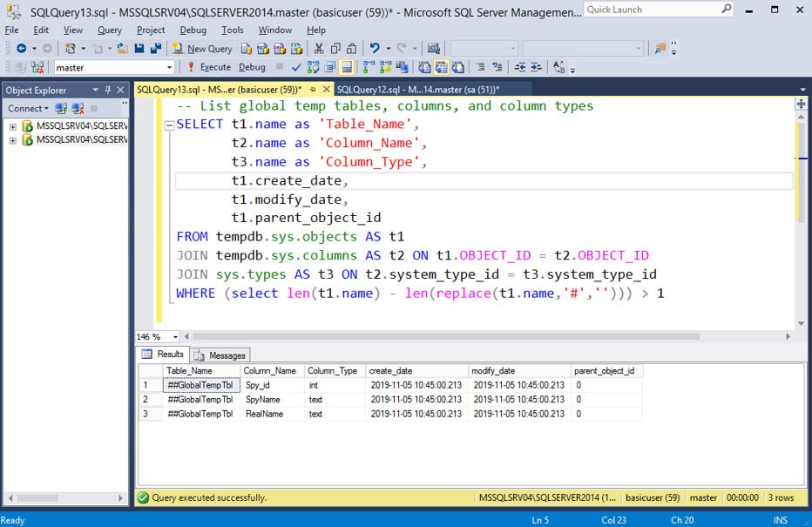The image size is (812, 527).
Task: Switch to the Messages tab
Action: point(220,355)
